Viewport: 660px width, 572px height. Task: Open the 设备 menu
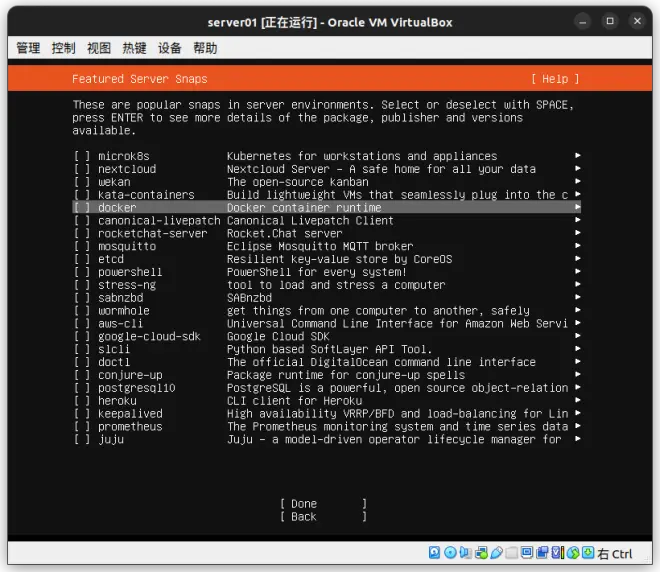pyautogui.click(x=170, y=48)
